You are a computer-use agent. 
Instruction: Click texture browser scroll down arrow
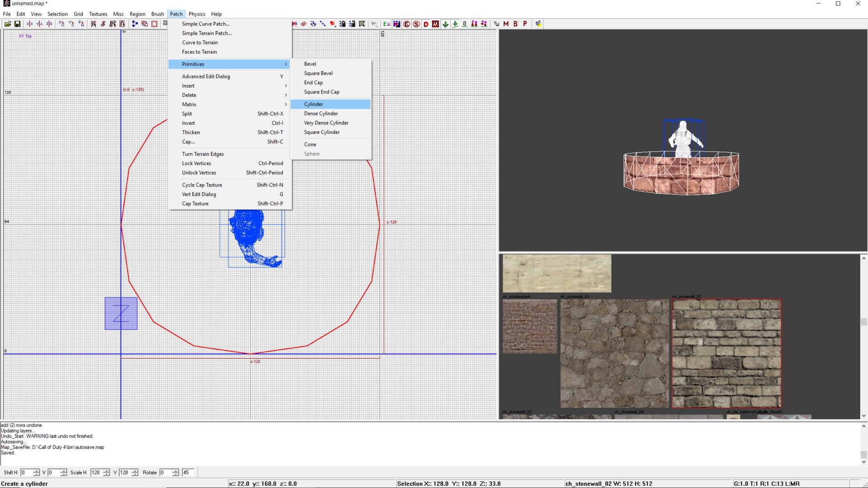[863, 416]
